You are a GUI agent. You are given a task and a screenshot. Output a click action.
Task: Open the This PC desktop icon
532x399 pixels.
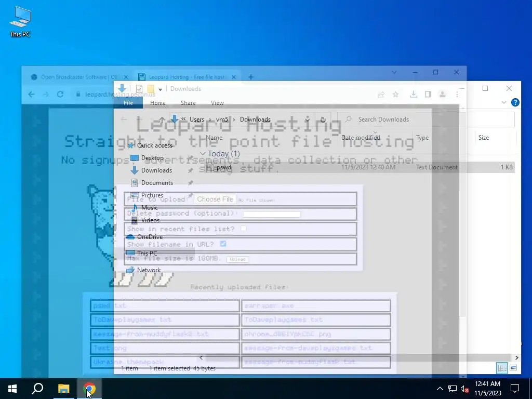(20, 22)
